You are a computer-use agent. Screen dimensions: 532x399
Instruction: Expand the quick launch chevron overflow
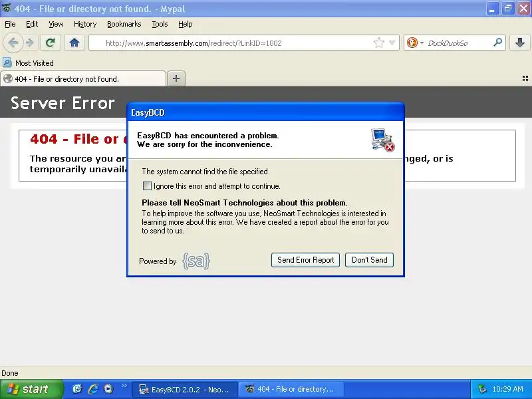(124, 385)
